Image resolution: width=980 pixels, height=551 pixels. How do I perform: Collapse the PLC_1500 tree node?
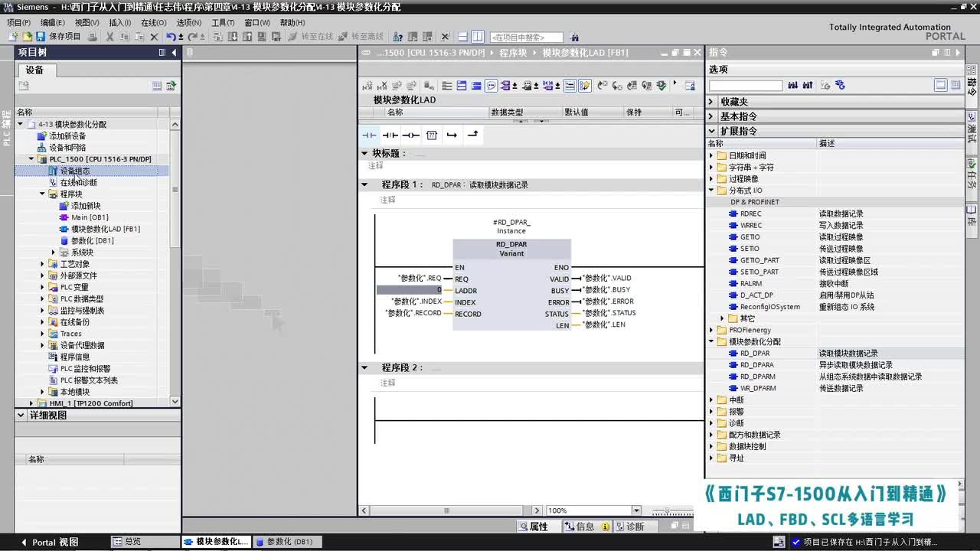31,159
